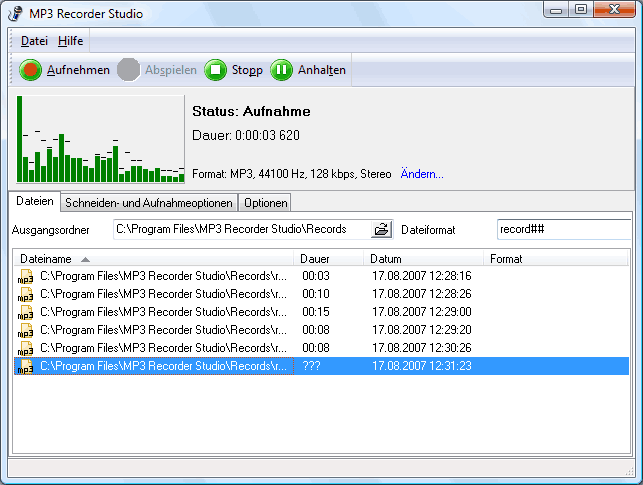Viewport: 643px width, 485px height.
Task: Click the mp3 icon of the 12:30:26 recording
Action: 25,348
